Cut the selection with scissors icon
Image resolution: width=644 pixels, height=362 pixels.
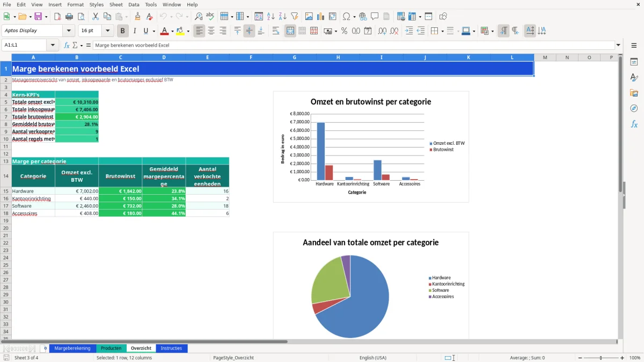pyautogui.click(x=96, y=17)
